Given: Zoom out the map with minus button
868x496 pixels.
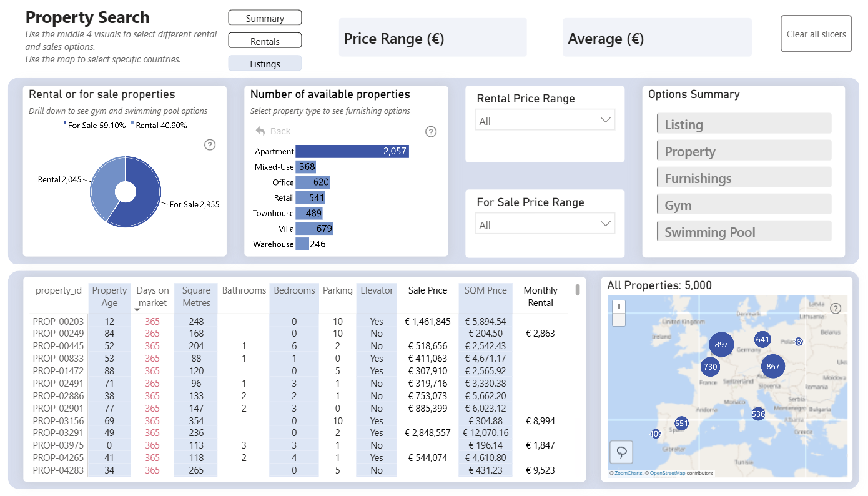Looking at the screenshot, I should pyautogui.click(x=619, y=319).
